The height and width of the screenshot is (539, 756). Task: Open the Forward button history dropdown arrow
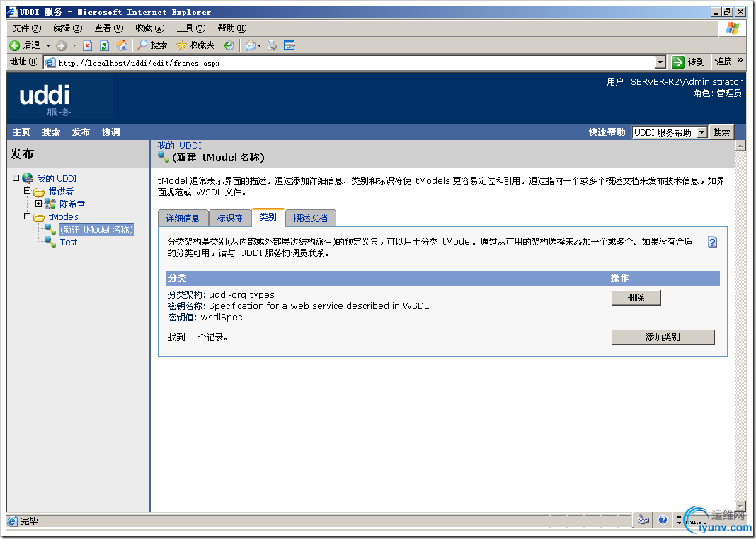click(74, 46)
